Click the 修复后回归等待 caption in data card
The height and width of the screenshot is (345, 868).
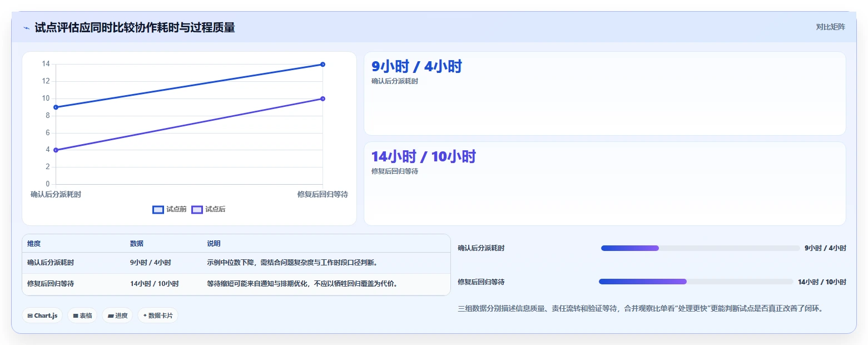coord(395,171)
